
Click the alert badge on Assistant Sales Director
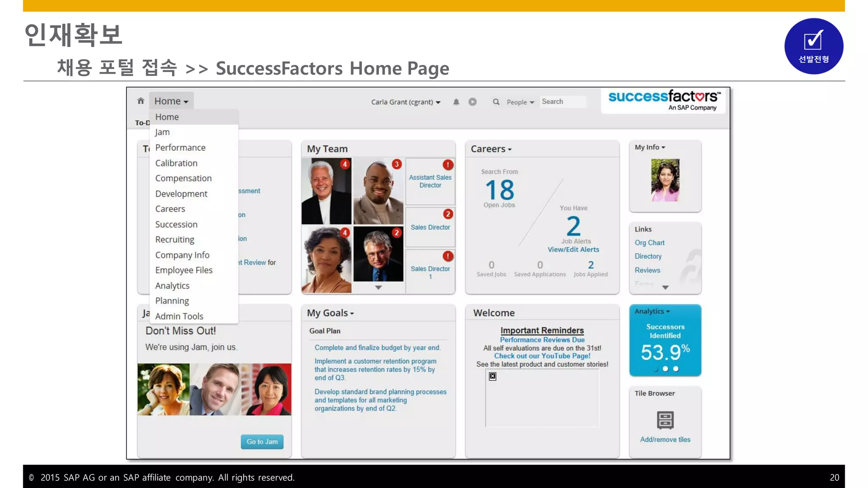448,165
